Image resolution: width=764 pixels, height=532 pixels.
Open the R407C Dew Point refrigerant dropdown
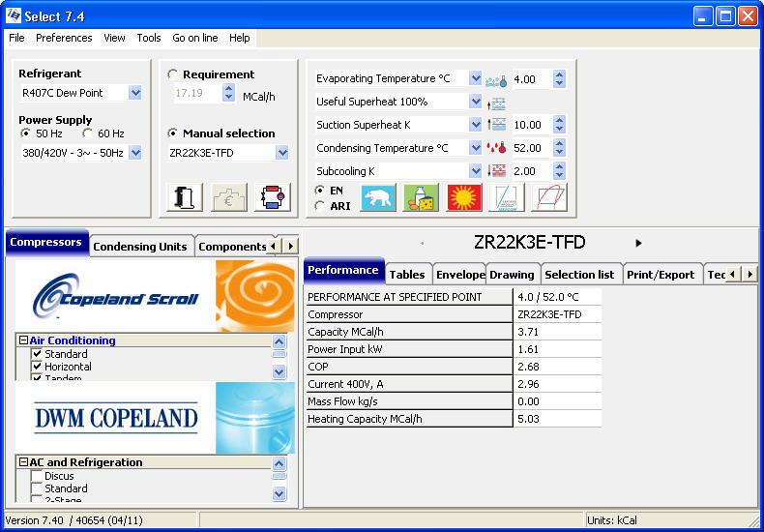click(135, 93)
